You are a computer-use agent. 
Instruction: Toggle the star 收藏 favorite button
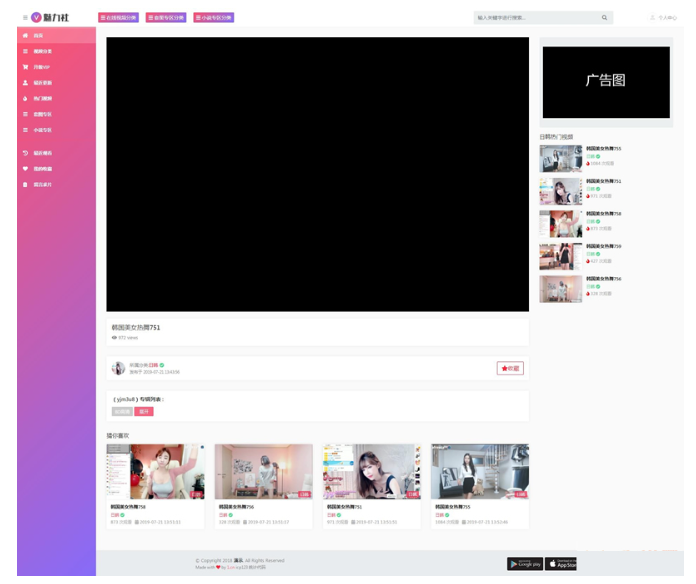coord(510,368)
